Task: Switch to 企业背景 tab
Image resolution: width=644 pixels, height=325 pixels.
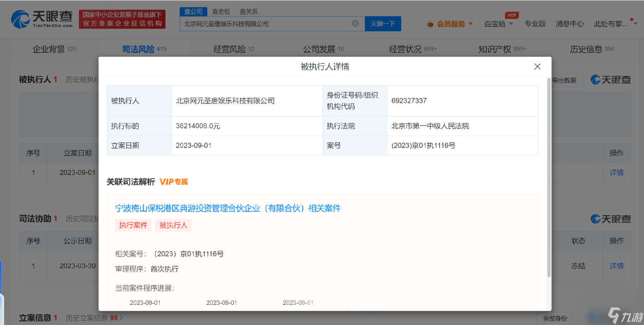Action: coord(55,49)
